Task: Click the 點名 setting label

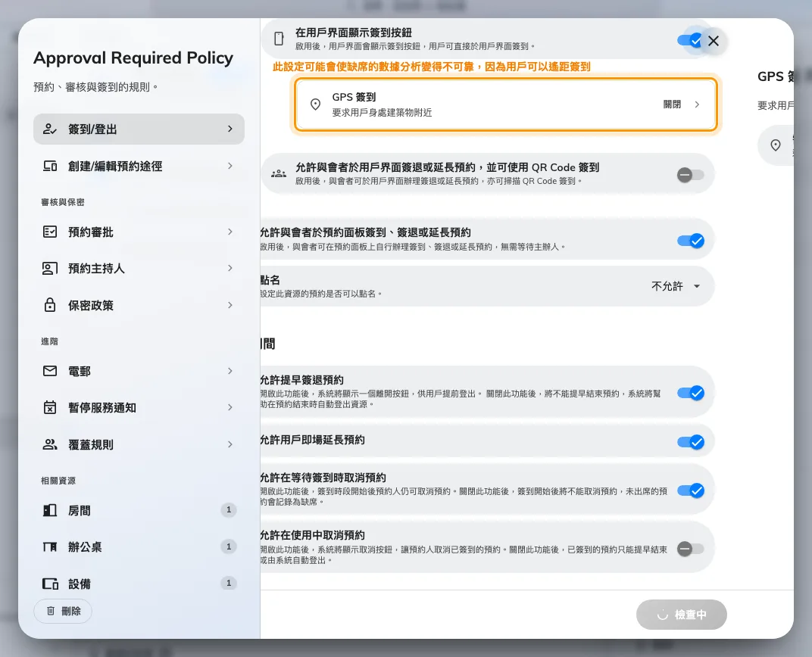Action: point(270,280)
